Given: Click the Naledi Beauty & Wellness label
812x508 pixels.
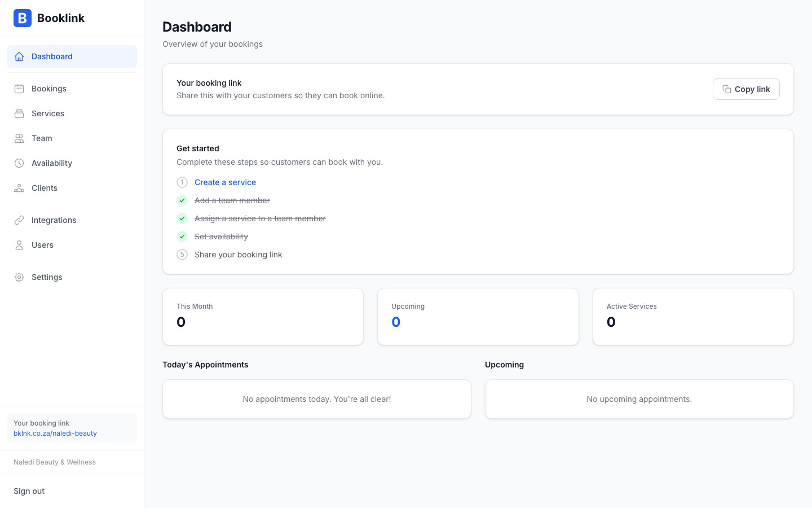Looking at the screenshot, I should click(x=54, y=462).
